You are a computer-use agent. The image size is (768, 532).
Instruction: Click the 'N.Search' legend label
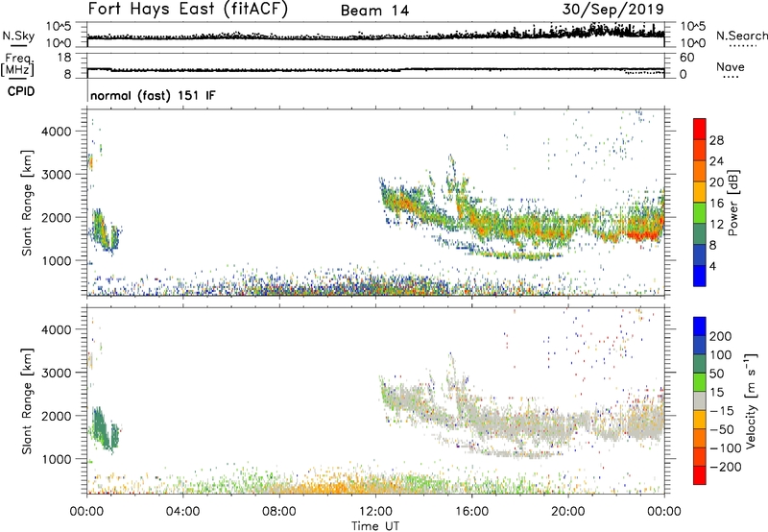742,36
